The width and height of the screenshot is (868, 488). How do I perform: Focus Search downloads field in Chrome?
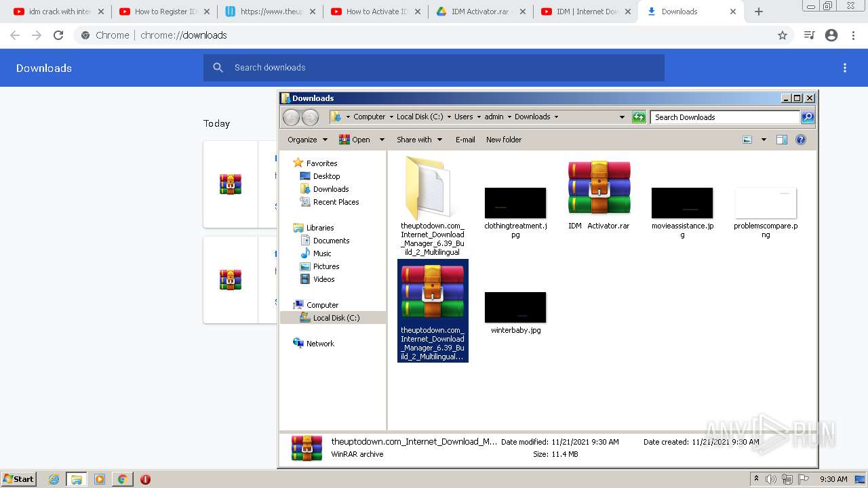pos(434,68)
